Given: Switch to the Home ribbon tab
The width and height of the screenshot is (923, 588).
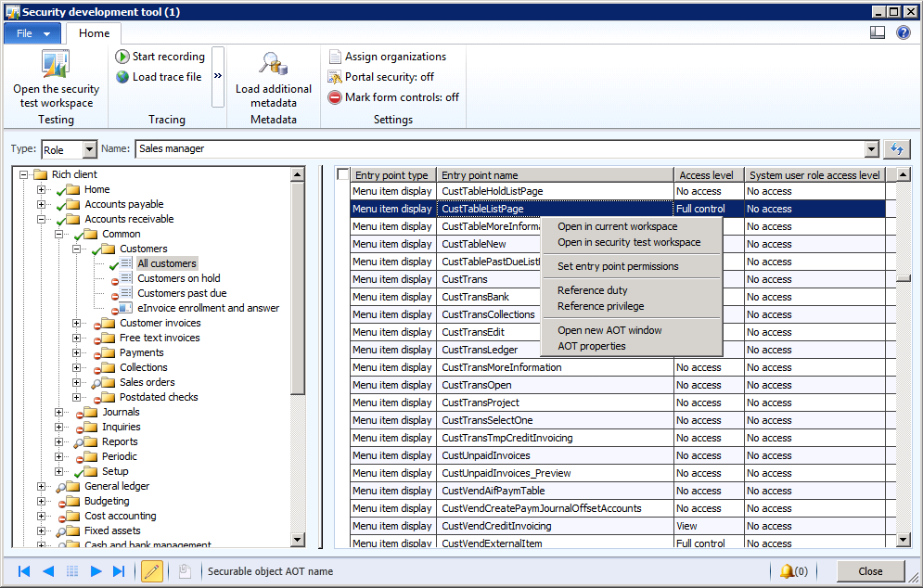Looking at the screenshot, I should (93, 32).
